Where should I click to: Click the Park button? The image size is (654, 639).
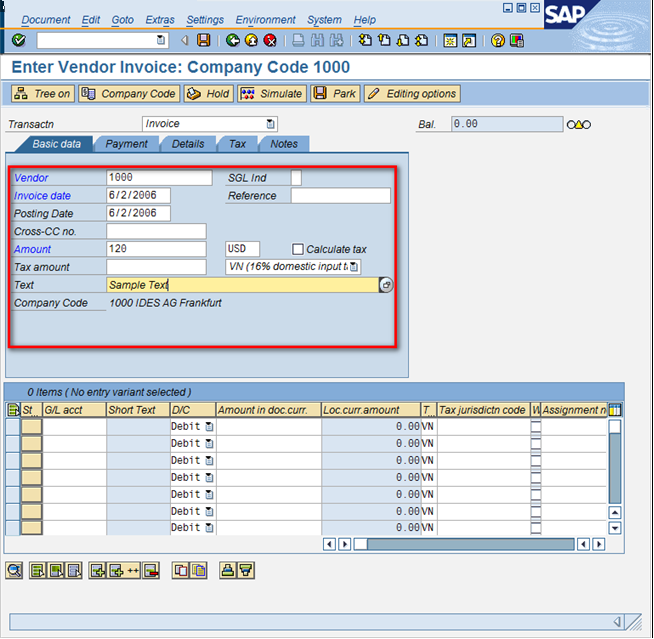(x=334, y=94)
